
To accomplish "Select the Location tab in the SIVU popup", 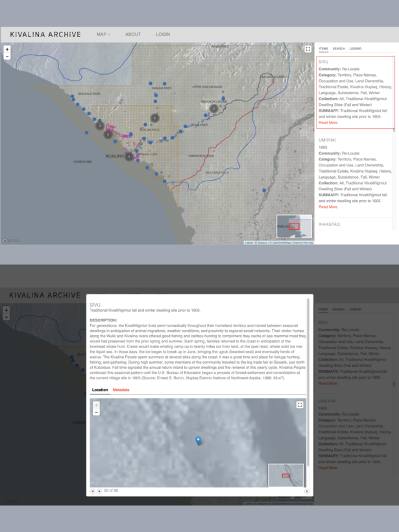I will pyautogui.click(x=100, y=390).
